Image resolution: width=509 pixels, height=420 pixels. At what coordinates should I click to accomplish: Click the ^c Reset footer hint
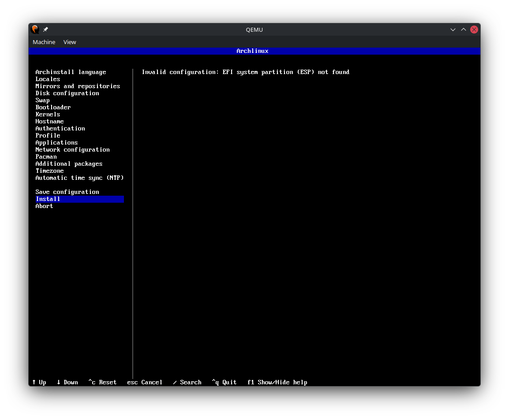pyautogui.click(x=102, y=383)
